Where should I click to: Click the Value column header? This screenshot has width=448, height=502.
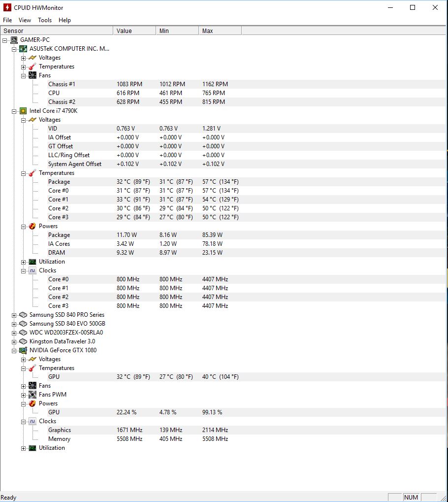coord(134,31)
